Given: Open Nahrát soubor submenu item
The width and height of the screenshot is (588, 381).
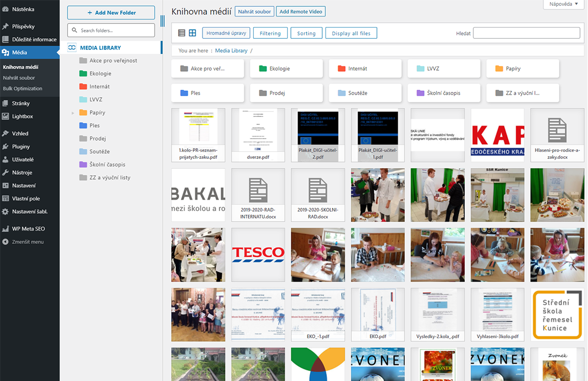Looking at the screenshot, I should coord(19,78).
